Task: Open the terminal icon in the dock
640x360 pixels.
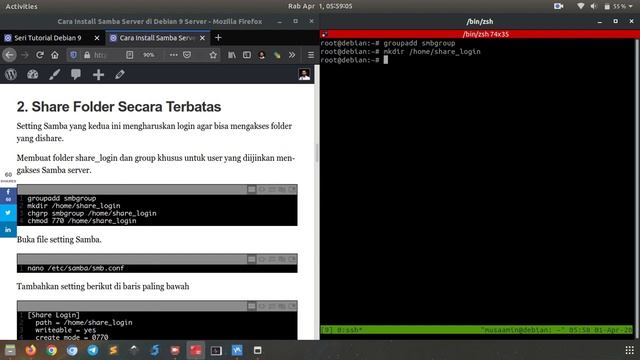Action: pos(216,351)
